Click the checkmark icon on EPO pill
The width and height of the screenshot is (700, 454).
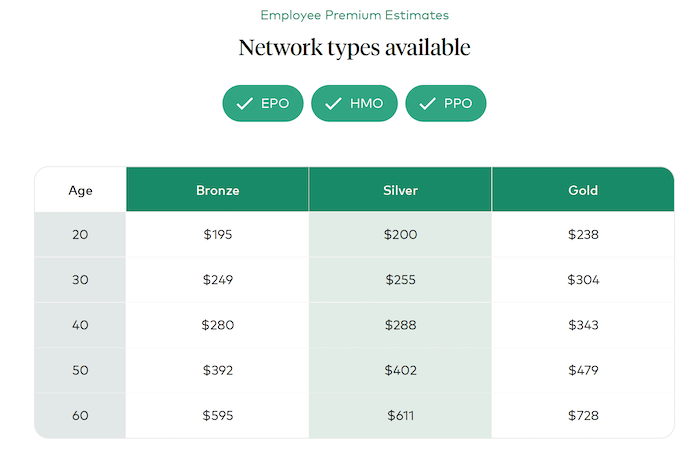pyautogui.click(x=244, y=104)
